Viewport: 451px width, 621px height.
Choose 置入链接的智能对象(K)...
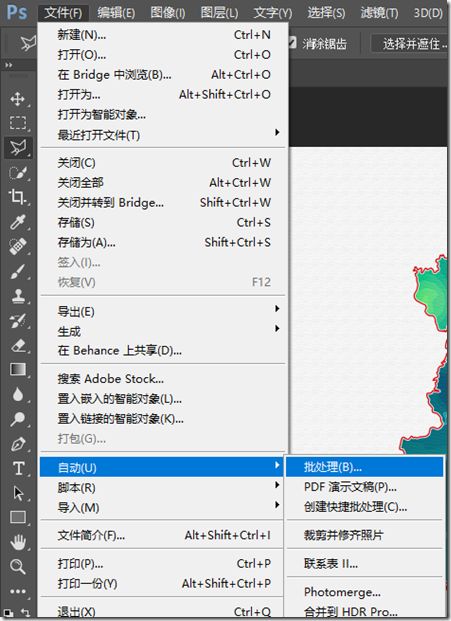[162, 419]
